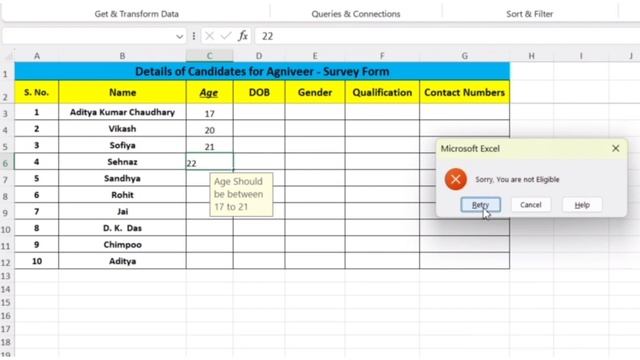This screenshot has width=640, height=360.
Task: Click the Vikash name cell
Action: [x=122, y=129]
